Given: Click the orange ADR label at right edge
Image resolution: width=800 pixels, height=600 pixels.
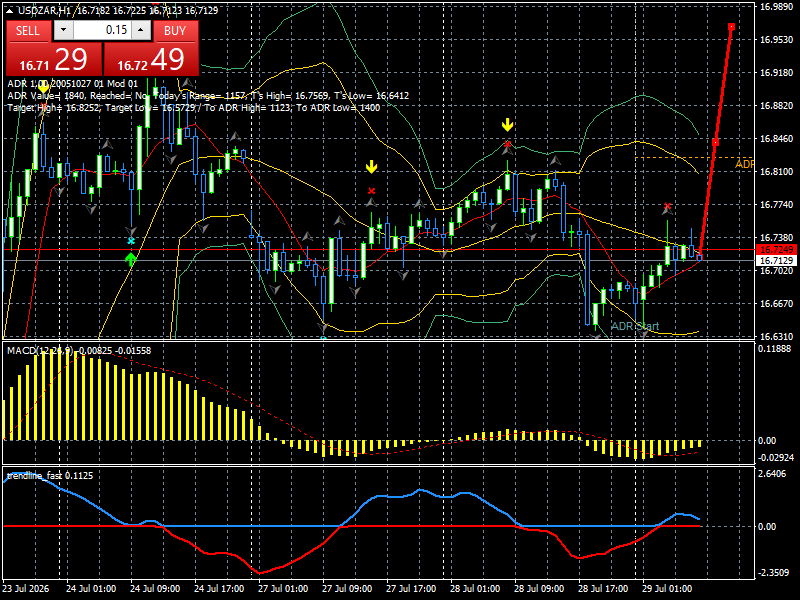Looking at the screenshot, I should click(x=744, y=164).
